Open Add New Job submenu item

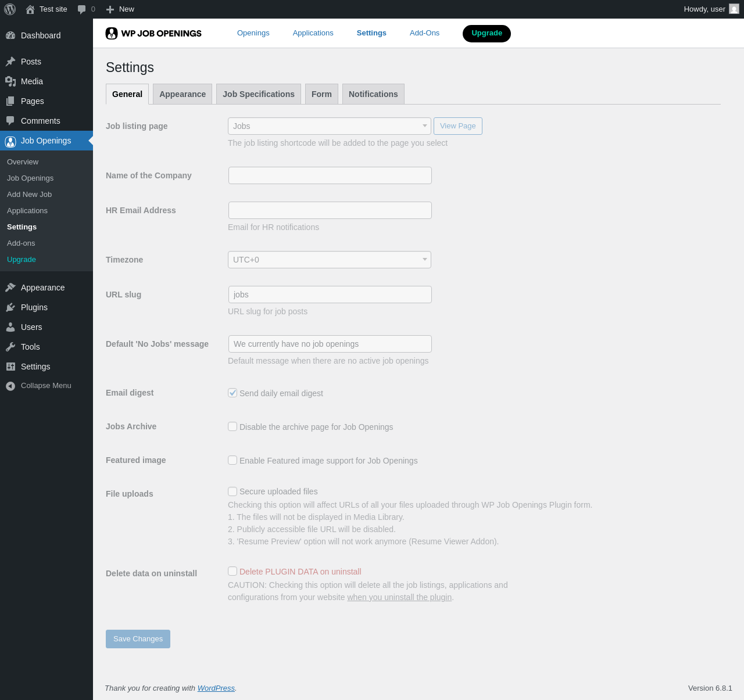click(x=29, y=195)
